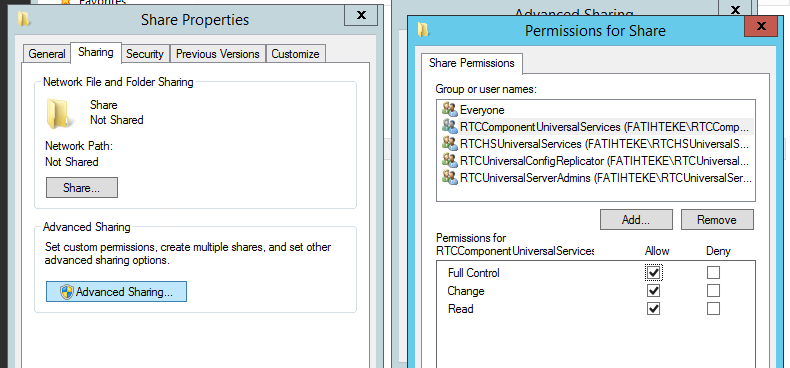Click the Everyone group icon
Viewport: 790px width, 368px height.
[449, 109]
